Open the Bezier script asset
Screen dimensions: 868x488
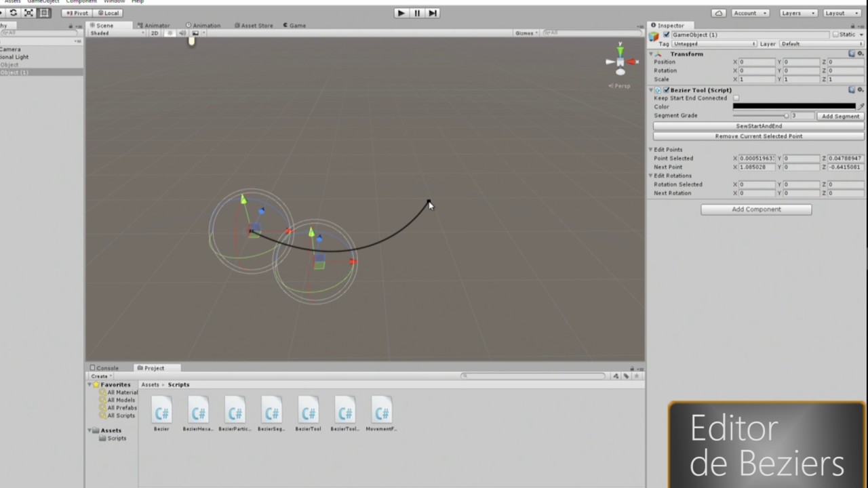click(161, 413)
